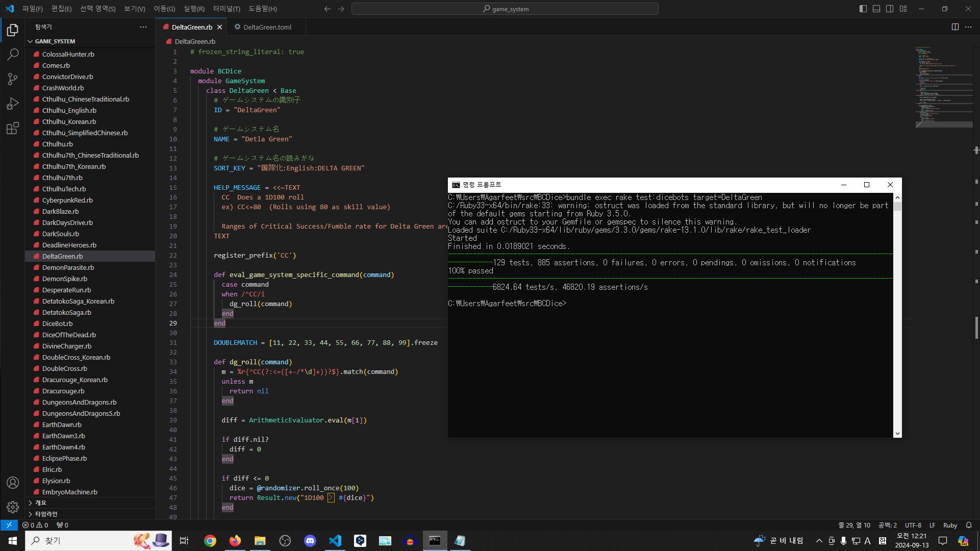
Task: Click command prompt scrollbar up arrow
Action: pos(897,197)
